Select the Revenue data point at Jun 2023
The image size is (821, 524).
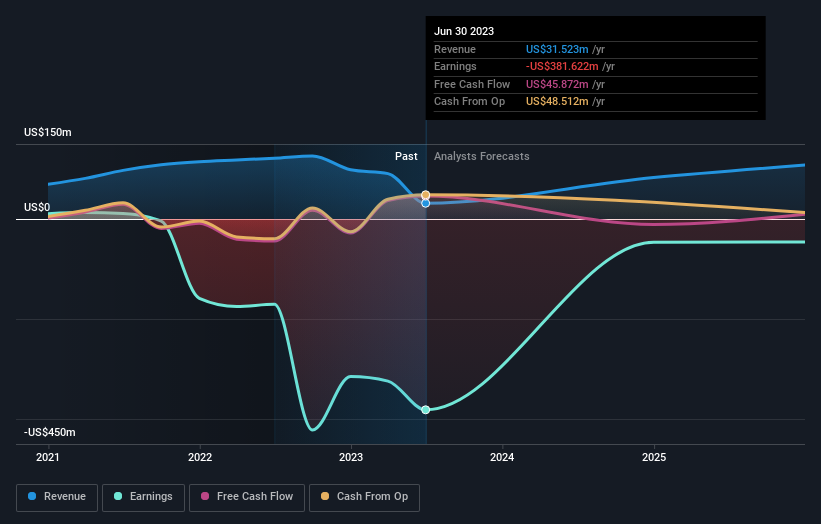pyautogui.click(x=426, y=203)
